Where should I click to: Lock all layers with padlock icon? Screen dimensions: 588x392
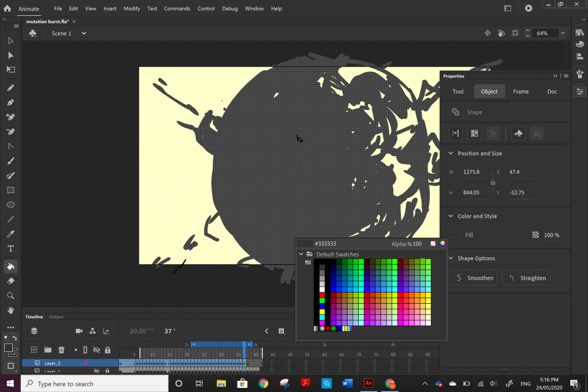click(108, 350)
